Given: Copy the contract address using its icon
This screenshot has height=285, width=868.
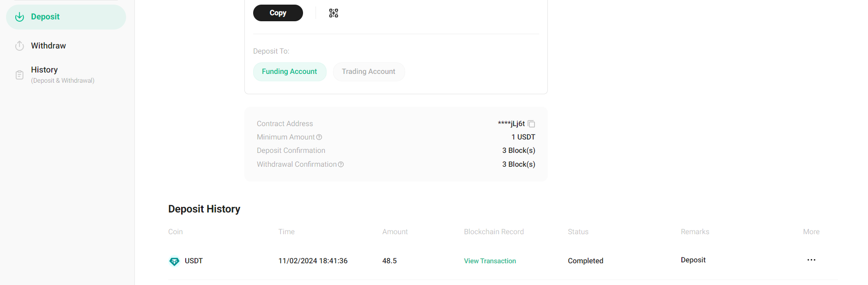Looking at the screenshot, I should point(531,124).
